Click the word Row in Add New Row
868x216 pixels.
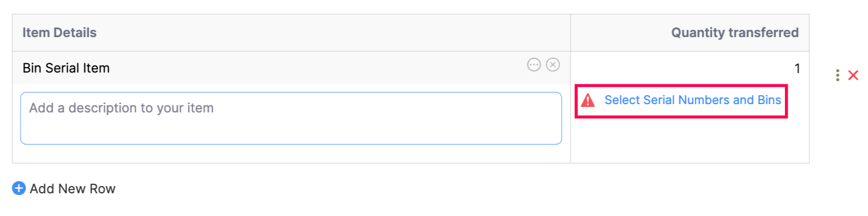click(x=104, y=189)
